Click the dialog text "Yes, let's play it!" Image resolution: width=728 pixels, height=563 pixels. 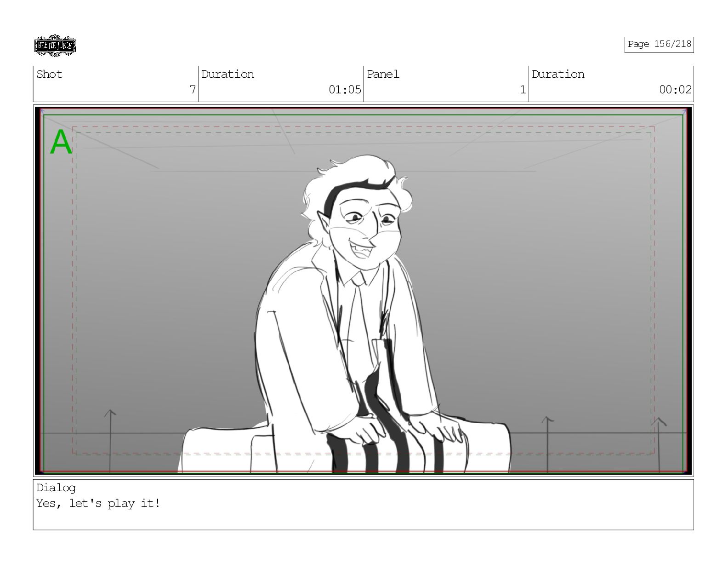(x=98, y=503)
